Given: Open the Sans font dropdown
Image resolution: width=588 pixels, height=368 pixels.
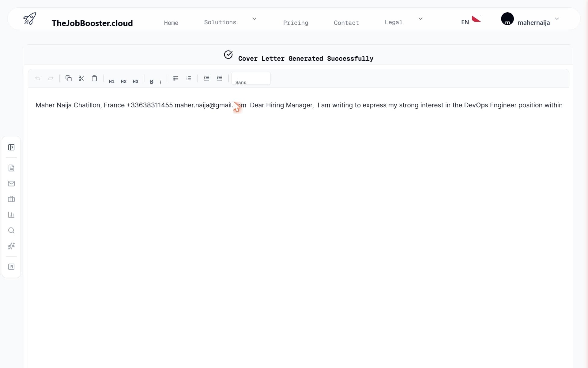Looking at the screenshot, I should [x=251, y=79].
